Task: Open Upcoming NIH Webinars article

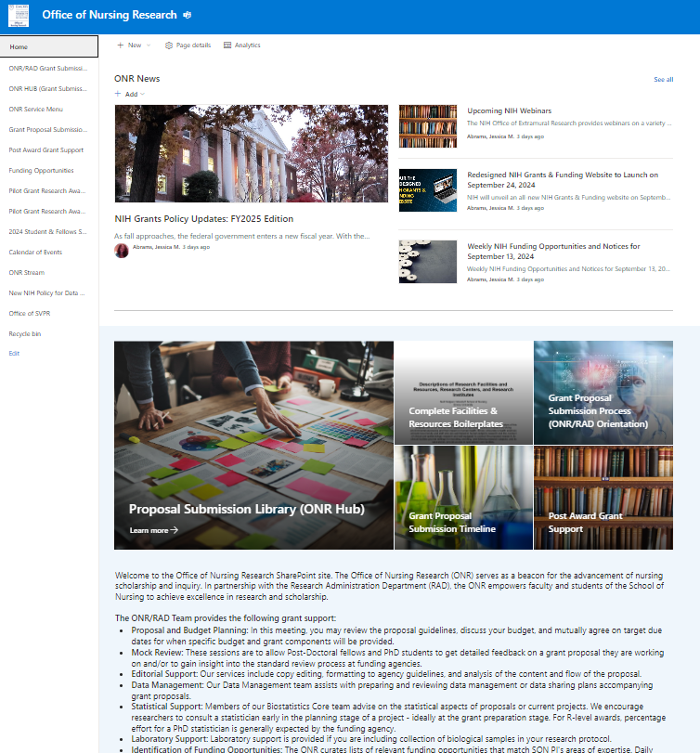Action: point(510,110)
